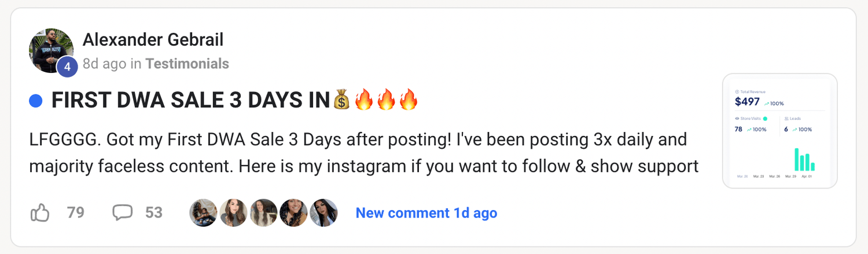Viewport: 868px width, 254px height.
Task: Click the 79 likes count
Action: 76,213
